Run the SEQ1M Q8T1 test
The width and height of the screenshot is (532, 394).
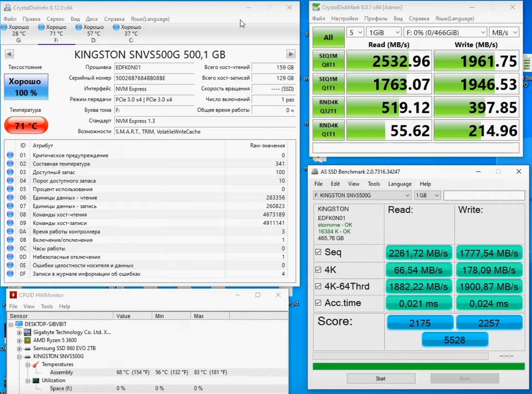329,60
